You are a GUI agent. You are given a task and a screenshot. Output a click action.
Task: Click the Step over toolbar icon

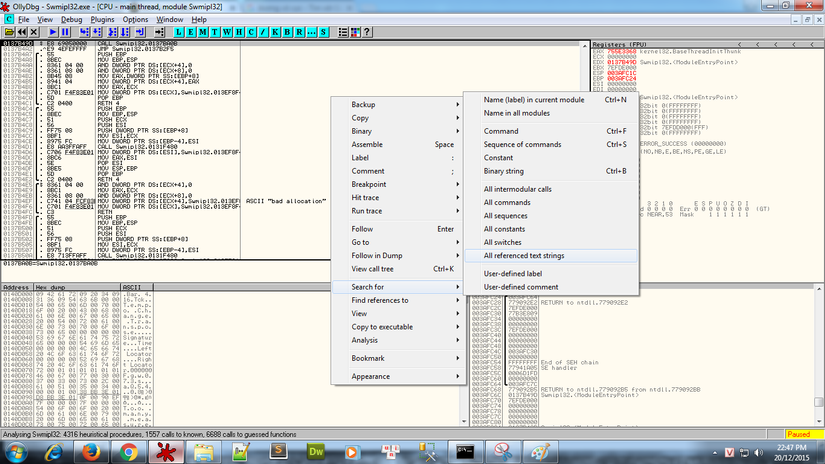pos(97,32)
